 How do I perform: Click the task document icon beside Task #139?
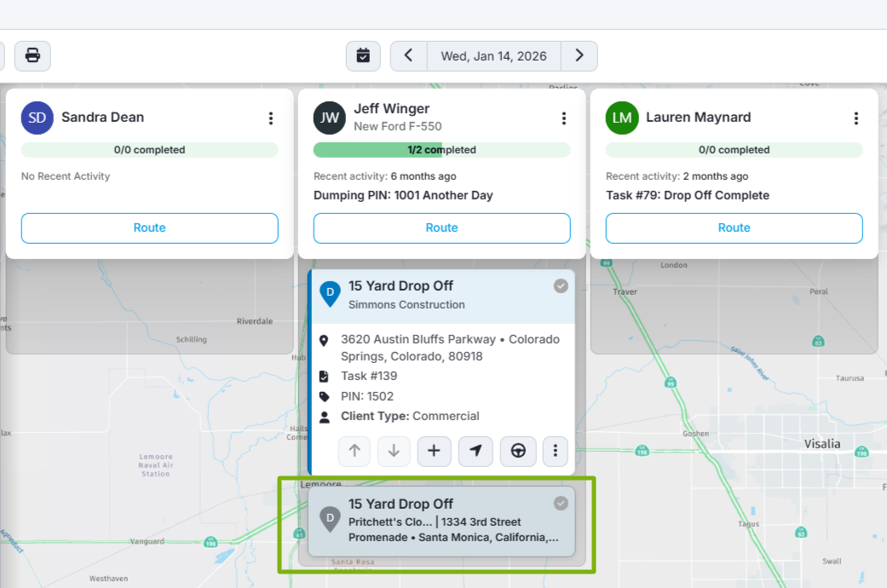coord(324,377)
